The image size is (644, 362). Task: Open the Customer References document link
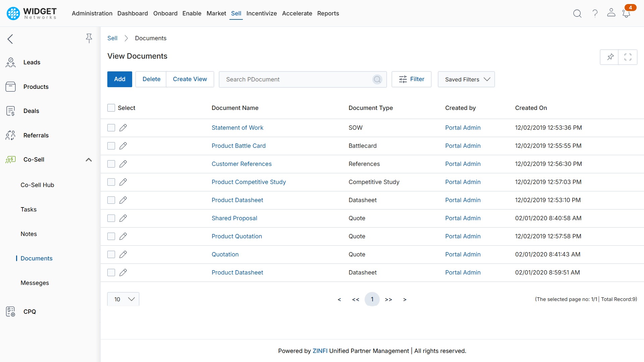click(x=241, y=164)
